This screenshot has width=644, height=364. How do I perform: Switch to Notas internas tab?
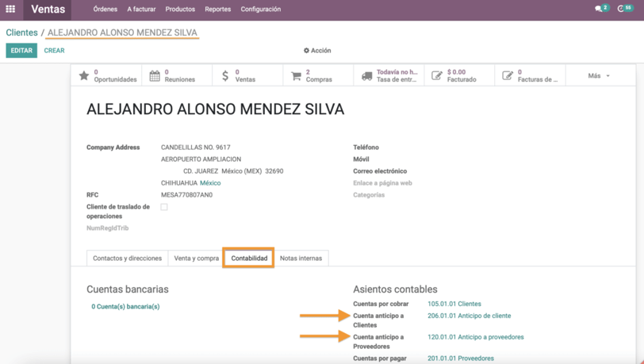point(301,259)
